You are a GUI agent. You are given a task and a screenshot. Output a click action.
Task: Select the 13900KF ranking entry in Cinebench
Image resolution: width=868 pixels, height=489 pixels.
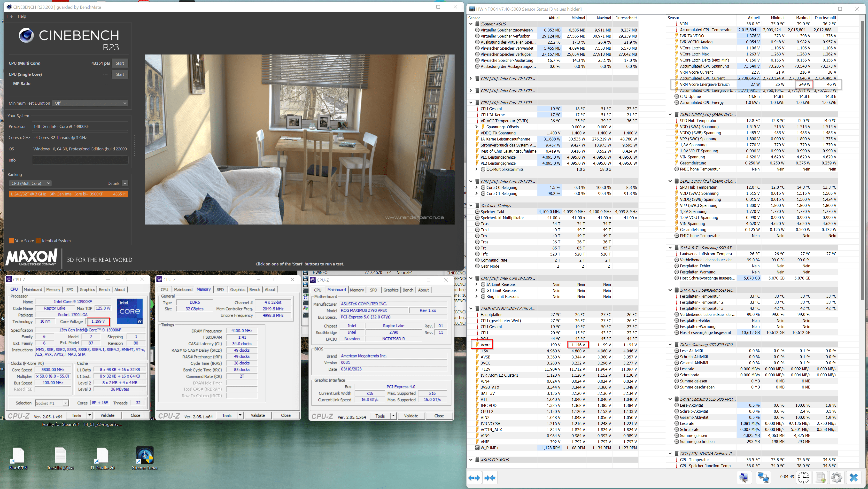(68, 194)
